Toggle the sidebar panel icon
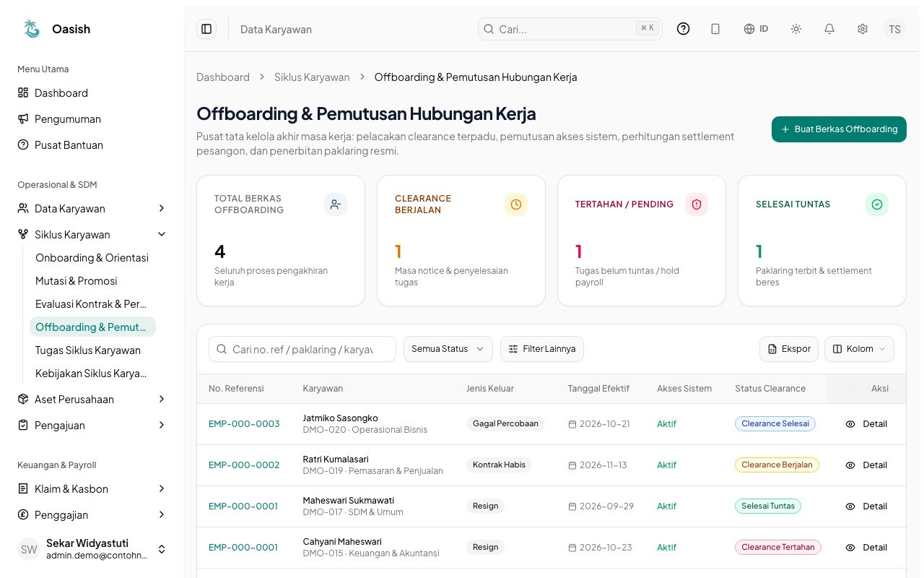The height and width of the screenshot is (578, 924). click(x=206, y=29)
